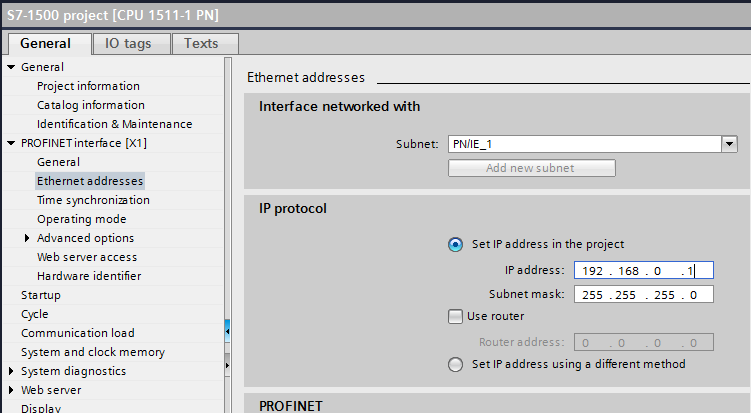
Task: Open Operating mode settings
Action: coord(81,219)
